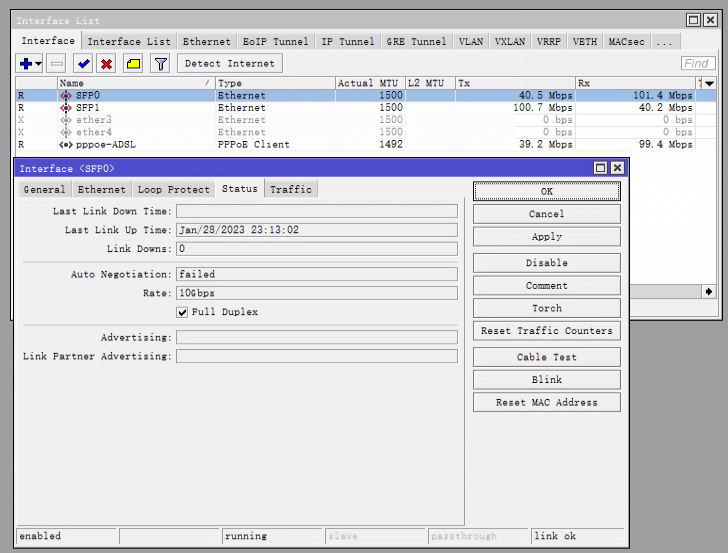Close the Interface SFP0 dialog
The image size is (728, 553).
[617, 168]
